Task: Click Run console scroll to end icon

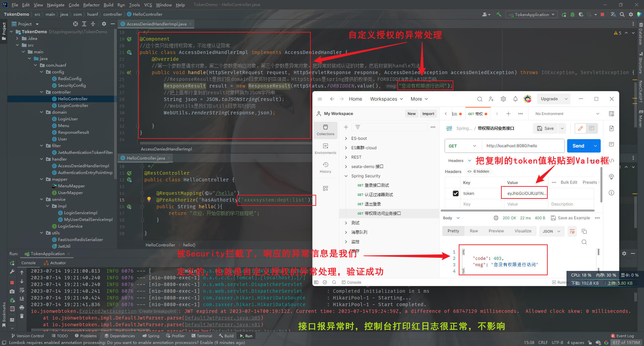Action: tap(22, 298)
